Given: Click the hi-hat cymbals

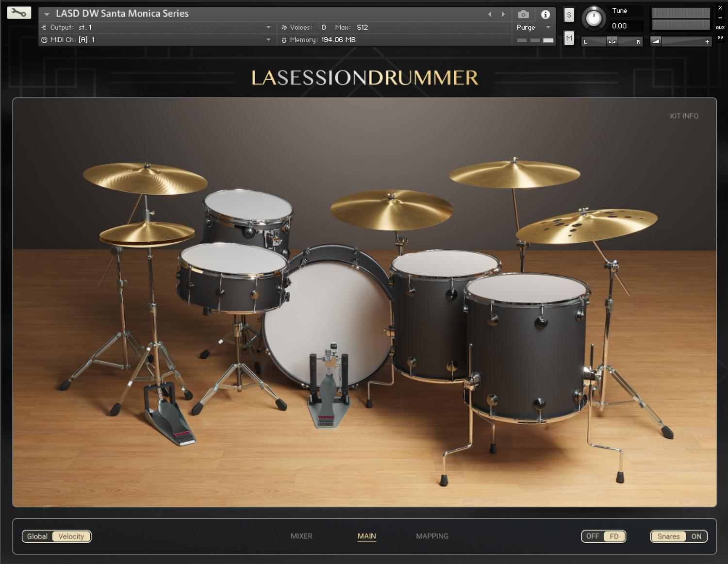Looking at the screenshot, I should [x=147, y=234].
